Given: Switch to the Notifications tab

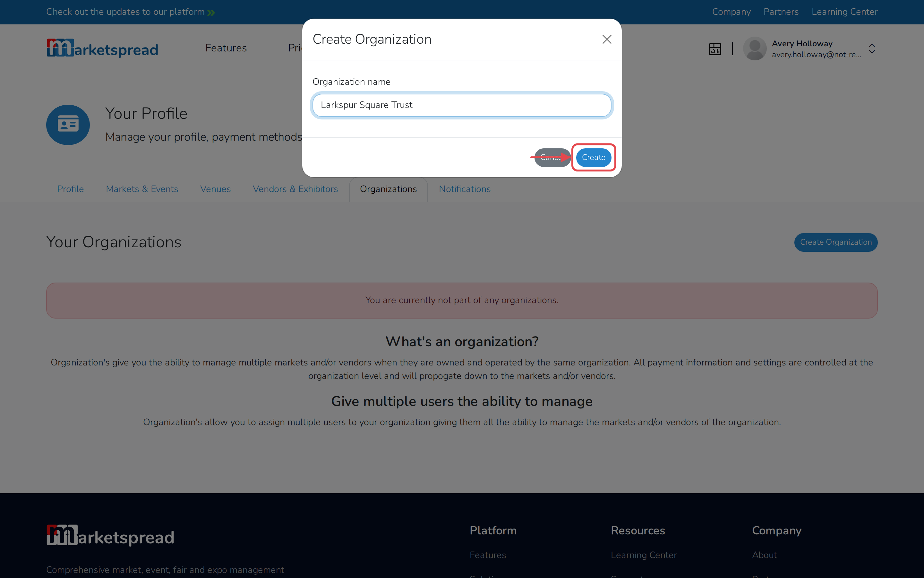Looking at the screenshot, I should (x=465, y=189).
